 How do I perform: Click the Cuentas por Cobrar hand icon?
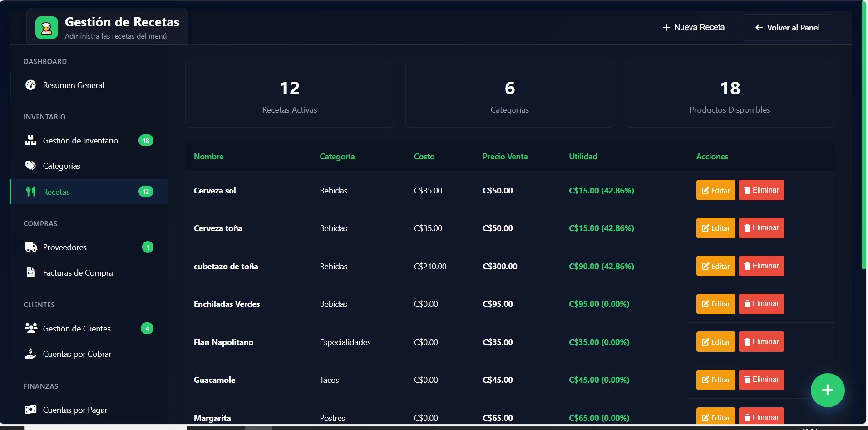point(30,354)
